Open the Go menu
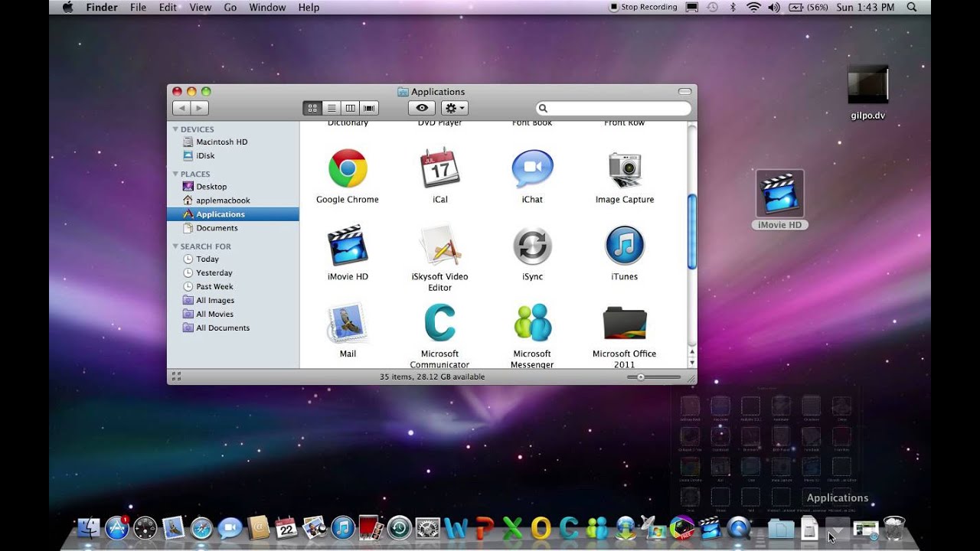Image resolution: width=980 pixels, height=551 pixels. [x=230, y=7]
